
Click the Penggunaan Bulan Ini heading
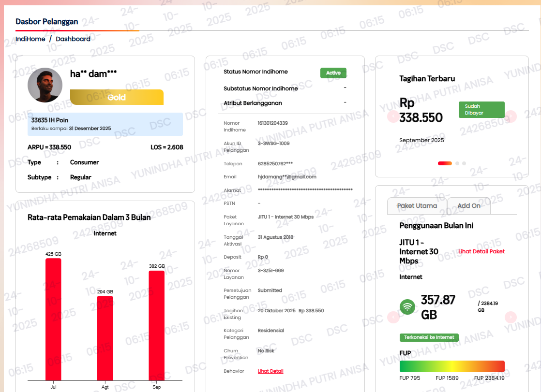coord(436,226)
